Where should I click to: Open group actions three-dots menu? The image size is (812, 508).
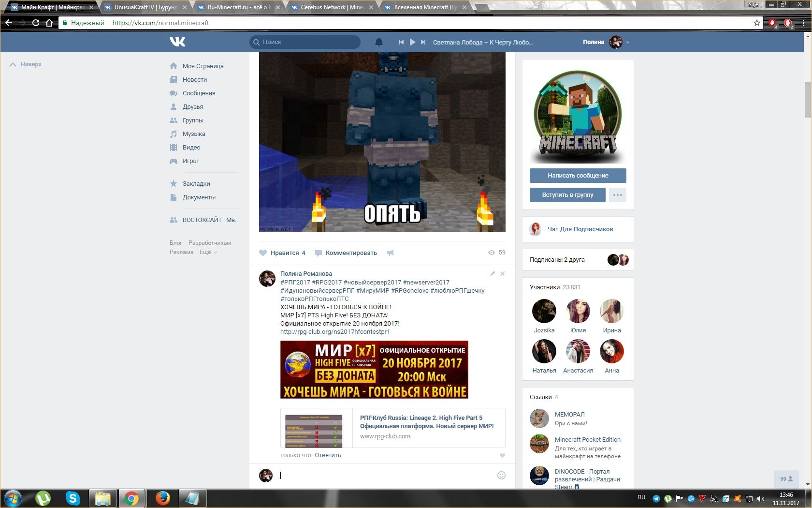[x=618, y=194]
